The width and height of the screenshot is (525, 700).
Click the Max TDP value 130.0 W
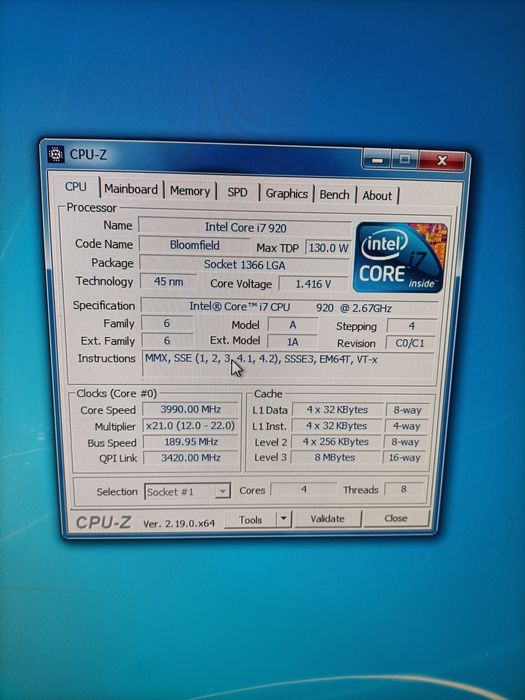[x=328, y=248]
